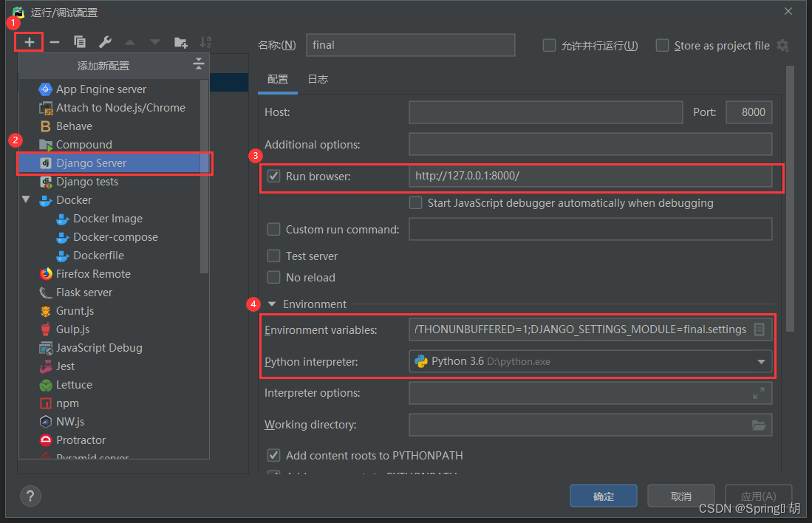This screenshot has height=523, width=812.
Task: Select Django Server in the list
Action: tap(114, 163)
